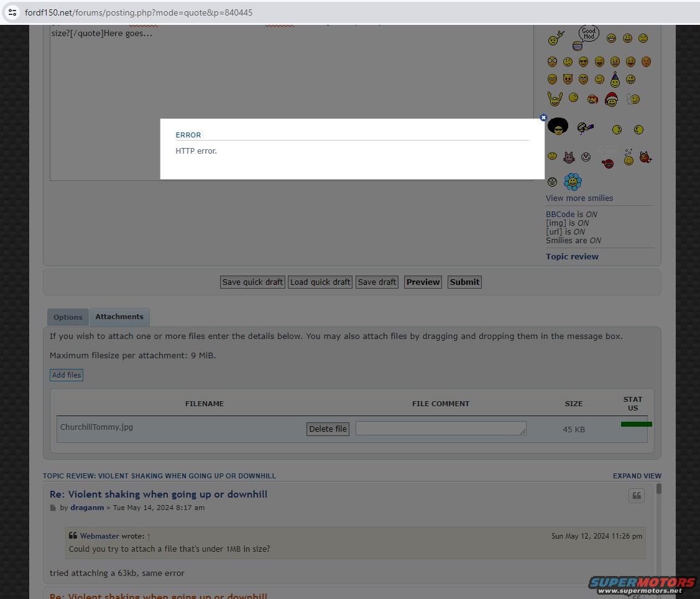Open the BBCode help link
The image size is (700, 599).
tap(560, 214)
